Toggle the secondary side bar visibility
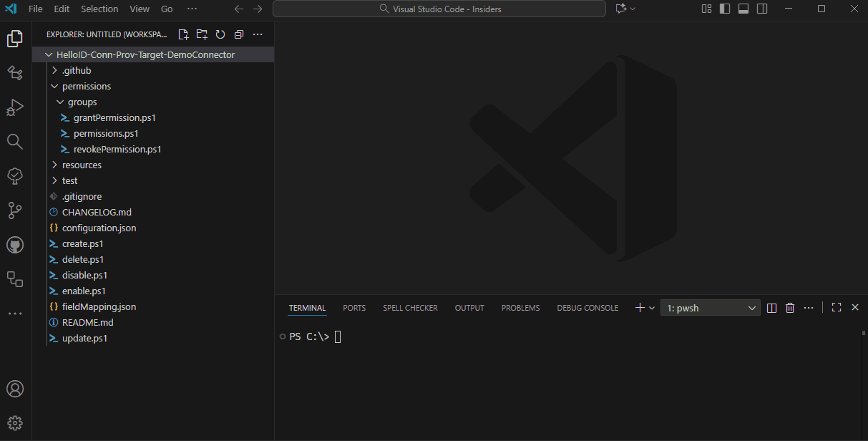The height and width of the screenshot is (441, 868). (762, 9)
